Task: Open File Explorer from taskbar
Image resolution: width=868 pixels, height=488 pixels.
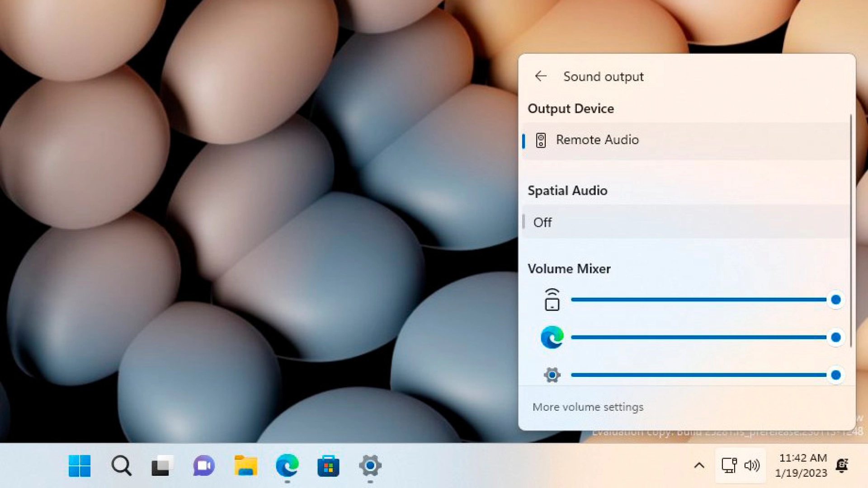Action: (x=245, y=465)
